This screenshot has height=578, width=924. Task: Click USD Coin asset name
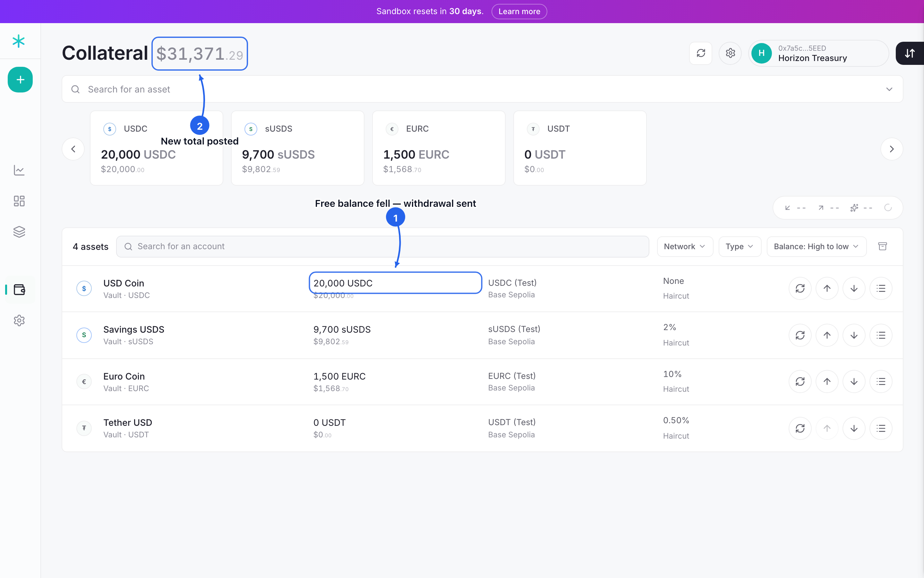124,283
